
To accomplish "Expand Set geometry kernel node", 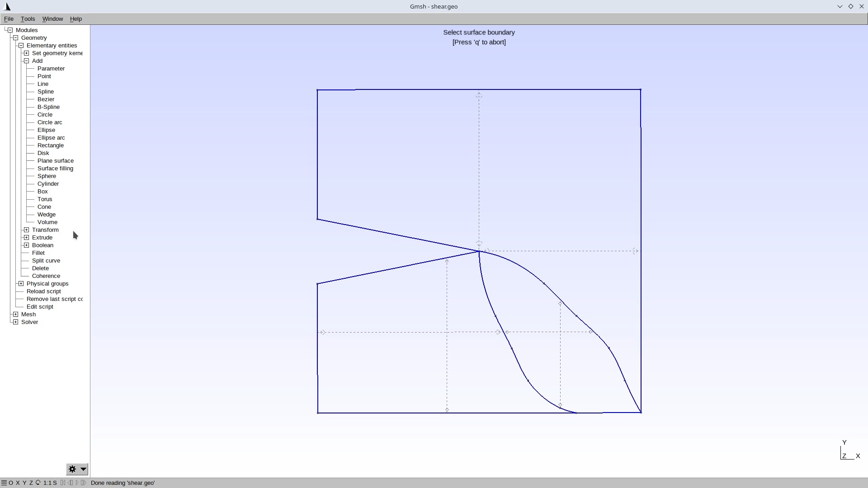I will 26,53.
